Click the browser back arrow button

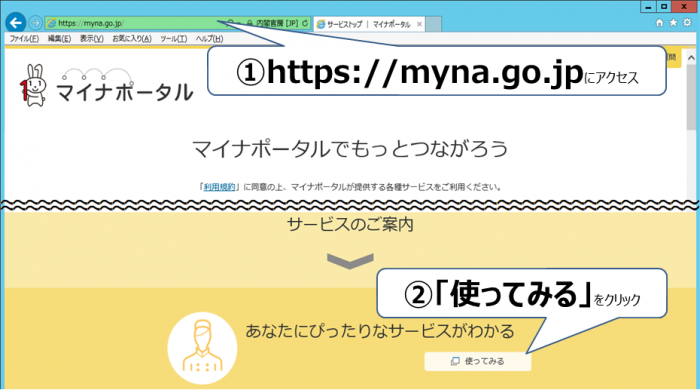(x=16, y=22)
